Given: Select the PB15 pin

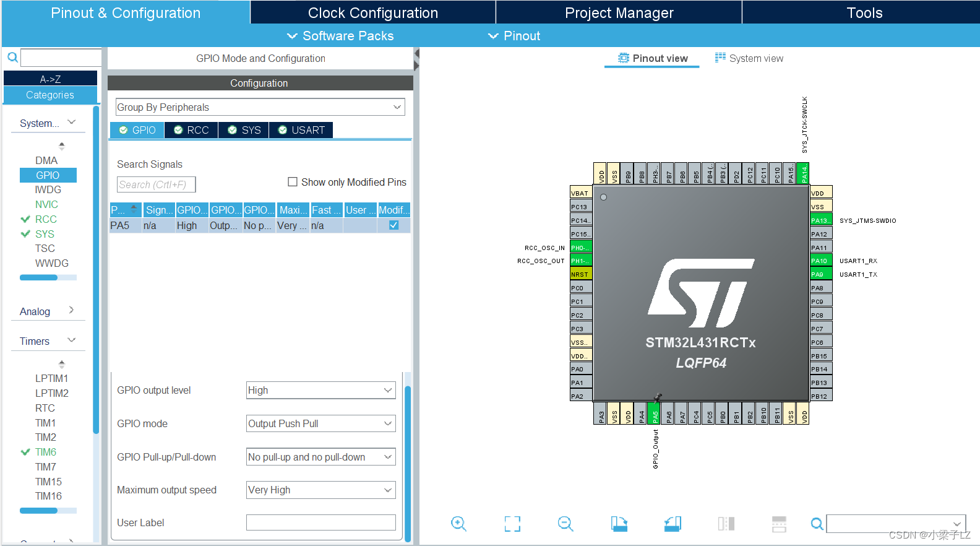Looking at the screenshot, I should 821,356.
